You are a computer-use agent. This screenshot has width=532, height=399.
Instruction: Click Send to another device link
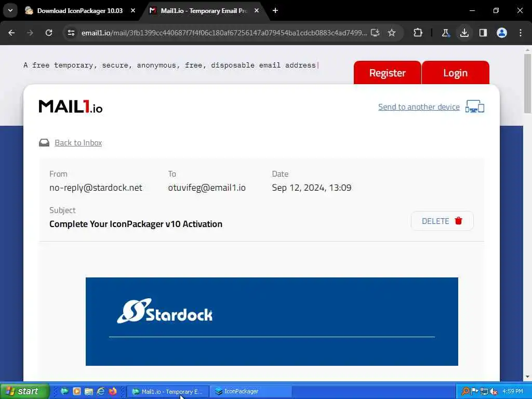click(419, 107)
